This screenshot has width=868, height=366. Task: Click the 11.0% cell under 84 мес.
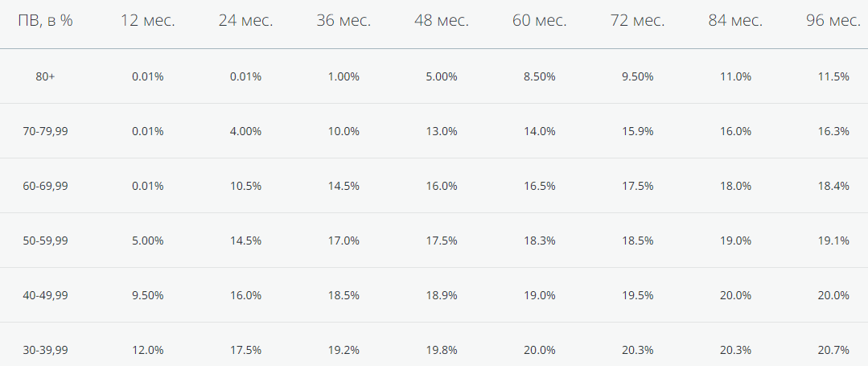click(735, 76)
